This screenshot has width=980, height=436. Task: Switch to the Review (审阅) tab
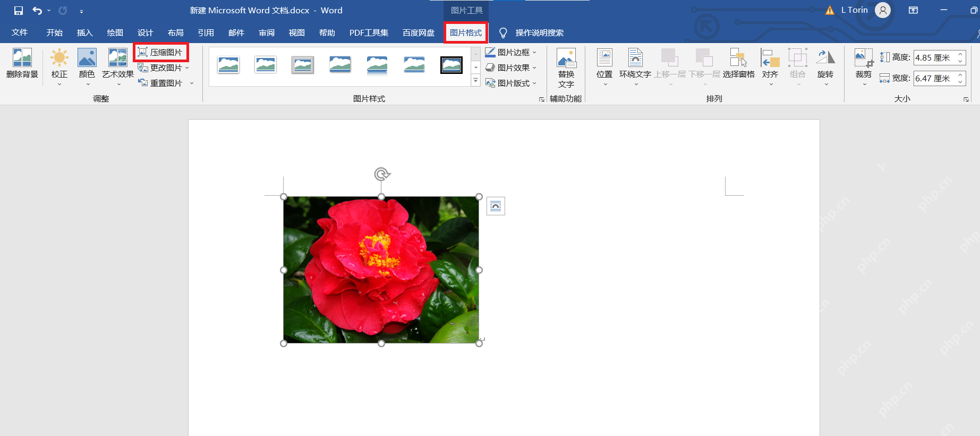click(x=267, y=33)
